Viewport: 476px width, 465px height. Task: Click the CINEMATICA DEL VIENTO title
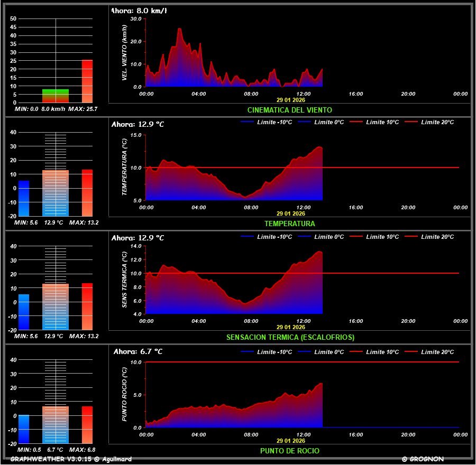tap(290, 110)
